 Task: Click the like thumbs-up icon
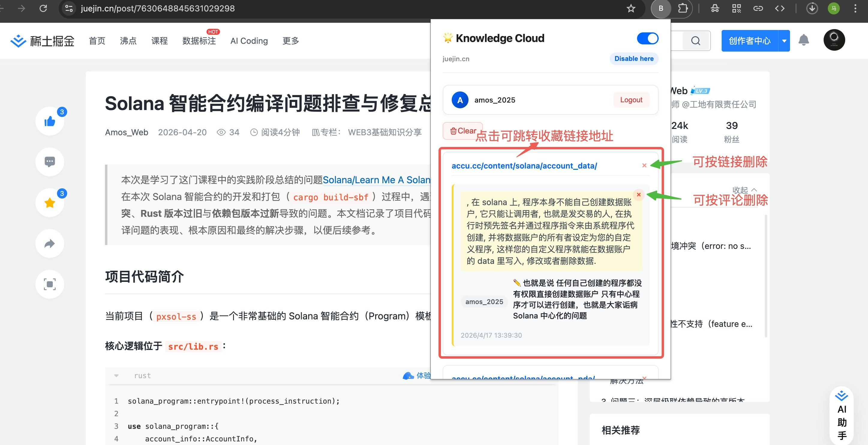50,121
